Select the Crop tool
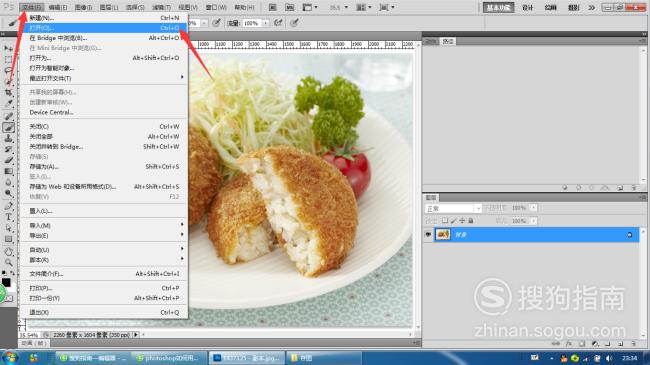650x365 pixels. click(8, 92)
